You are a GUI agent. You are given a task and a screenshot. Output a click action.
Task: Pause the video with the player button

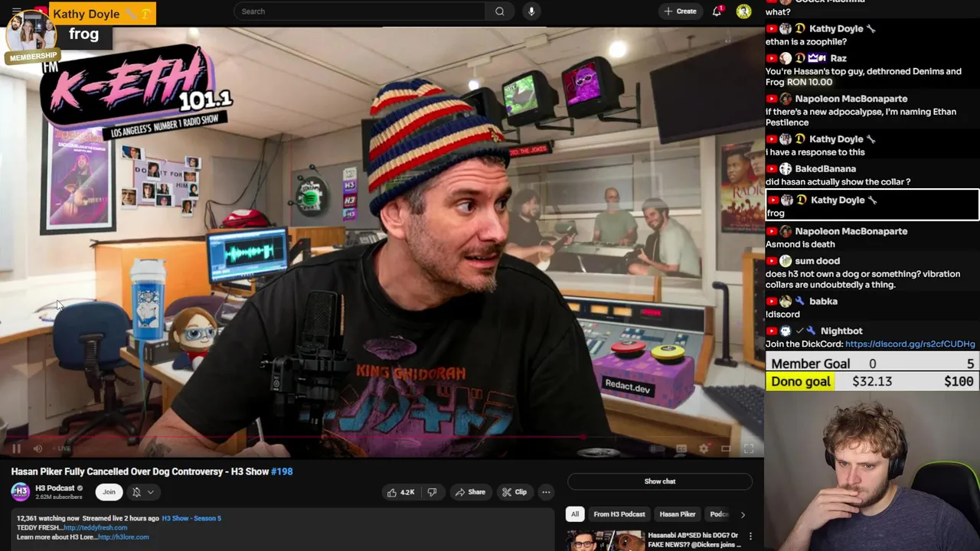tap(16, 448)
